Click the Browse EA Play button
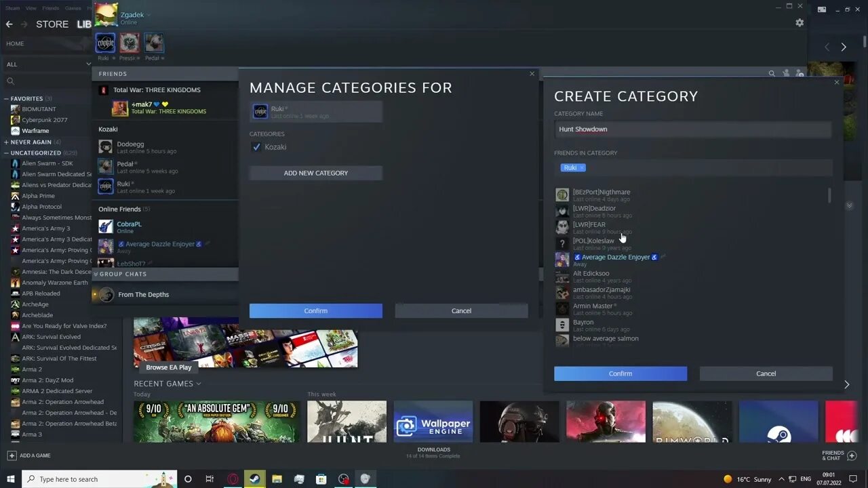This screenshot has width=868, height=488. [x=169, y=367]
